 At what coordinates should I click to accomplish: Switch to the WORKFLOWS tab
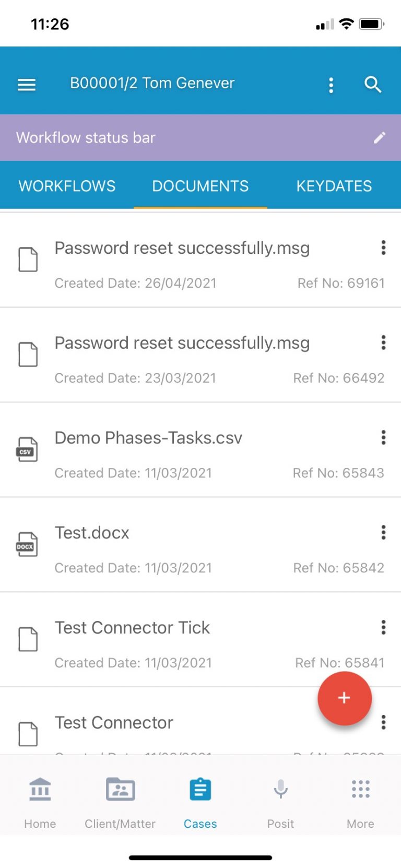pos(67,186)
